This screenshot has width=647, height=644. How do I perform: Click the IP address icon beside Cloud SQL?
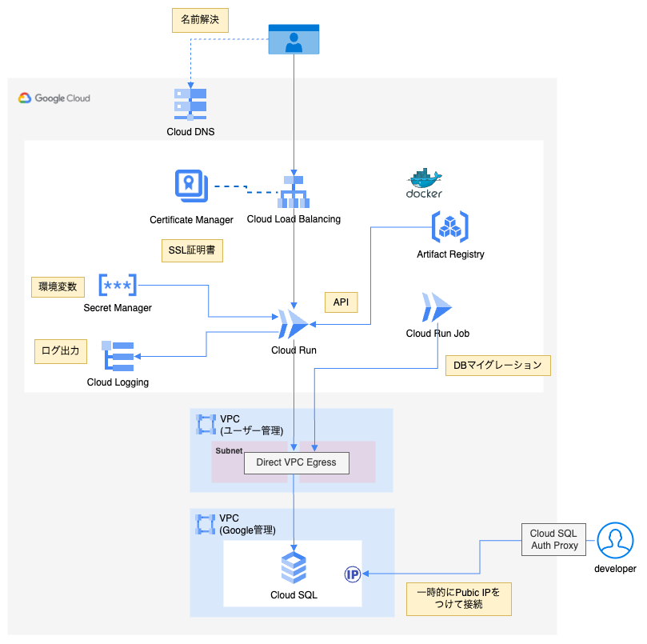point(352,573)
